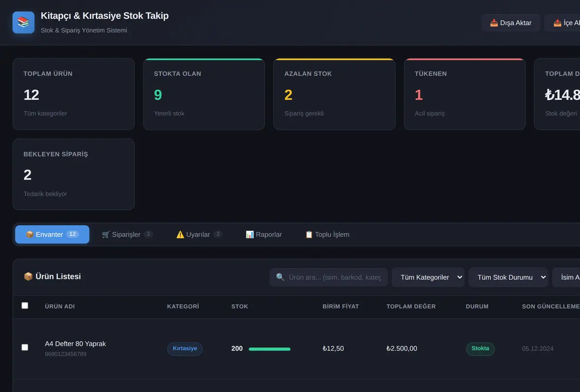The height and width of the screenshot is (392, 580).
Task: Sort by the Birim Fiyat column header
Action: 341,306
